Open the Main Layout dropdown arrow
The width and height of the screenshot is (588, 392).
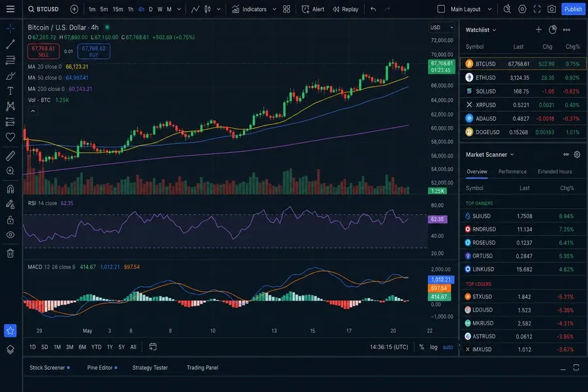click(489, 9)
